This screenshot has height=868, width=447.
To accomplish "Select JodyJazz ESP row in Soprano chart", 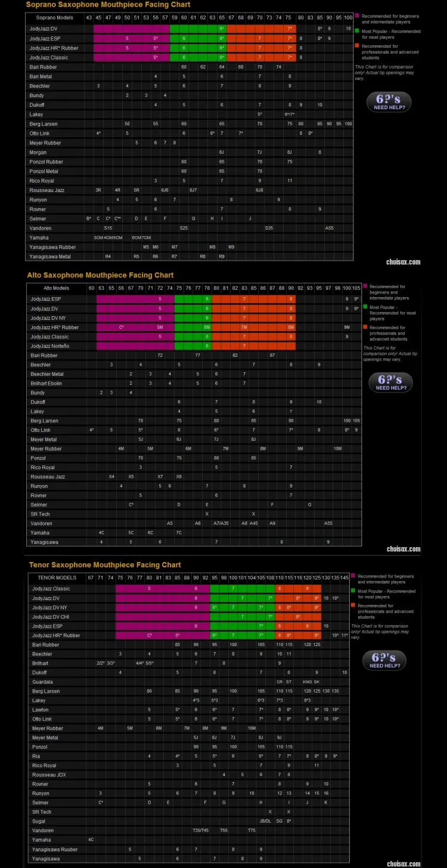I will click(x=191, y=38).
